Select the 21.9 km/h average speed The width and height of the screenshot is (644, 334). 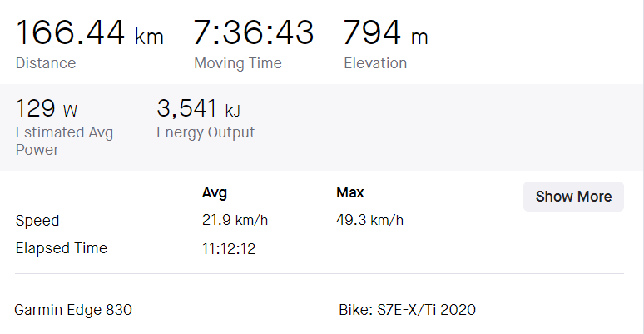tap(235, 221)
